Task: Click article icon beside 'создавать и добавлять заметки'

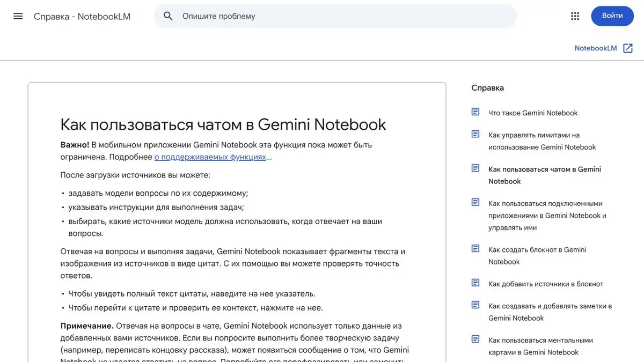Action: pos(475,305)
